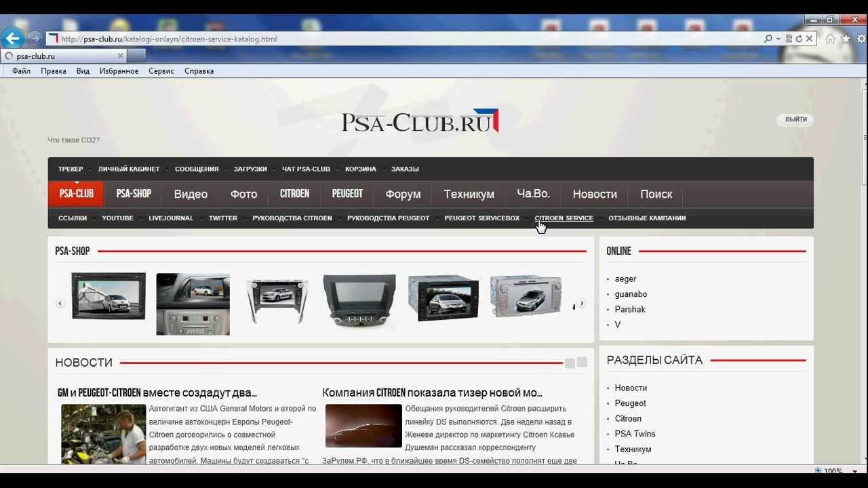Open КОРЗИНА link

pyautogui.click(x=360, y=169)
